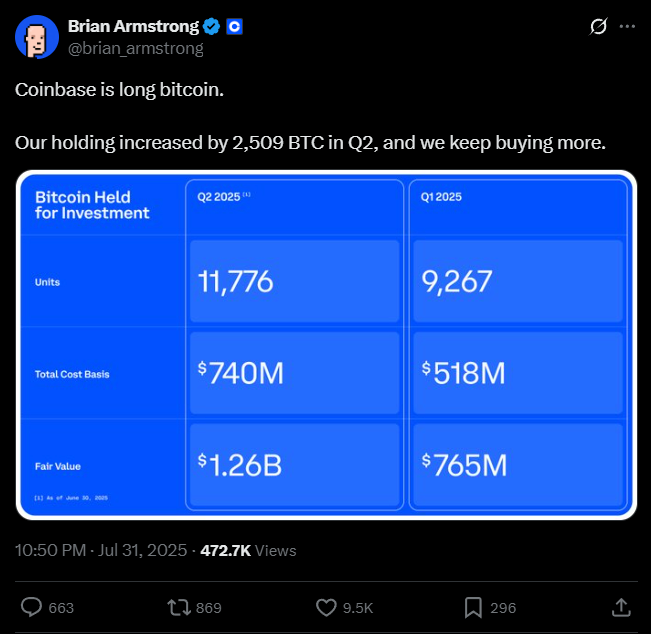Viewport: 651px width, 634px height.
Task: Click the 869 reposts count
Action: (x=209, y=608)
